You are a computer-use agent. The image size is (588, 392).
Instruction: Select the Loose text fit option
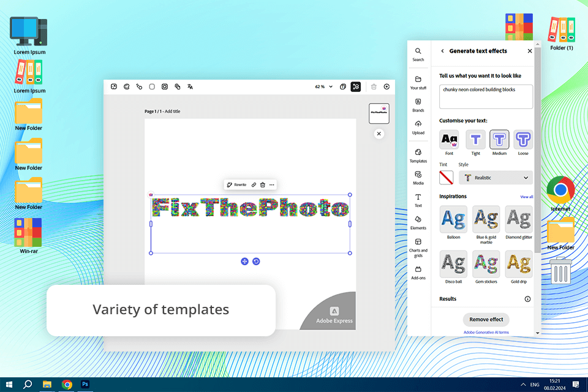(523, 143)
